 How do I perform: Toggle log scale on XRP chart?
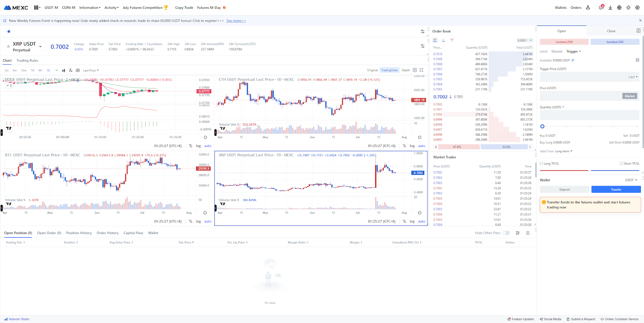click(x=412, y=222)
